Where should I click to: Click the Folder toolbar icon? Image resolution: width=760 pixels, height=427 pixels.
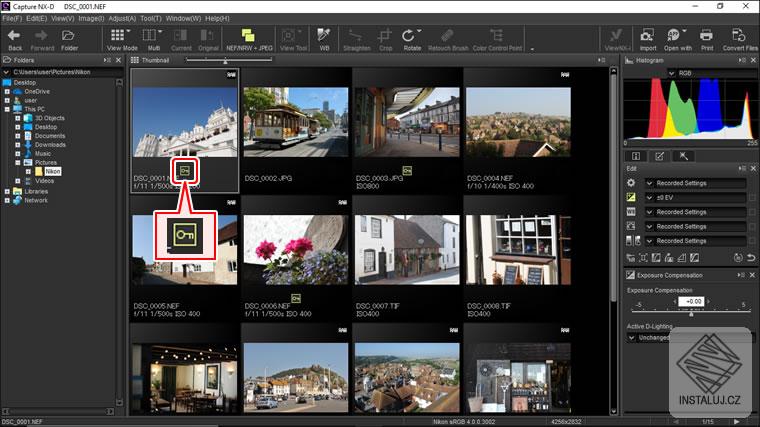click(69, 36)
